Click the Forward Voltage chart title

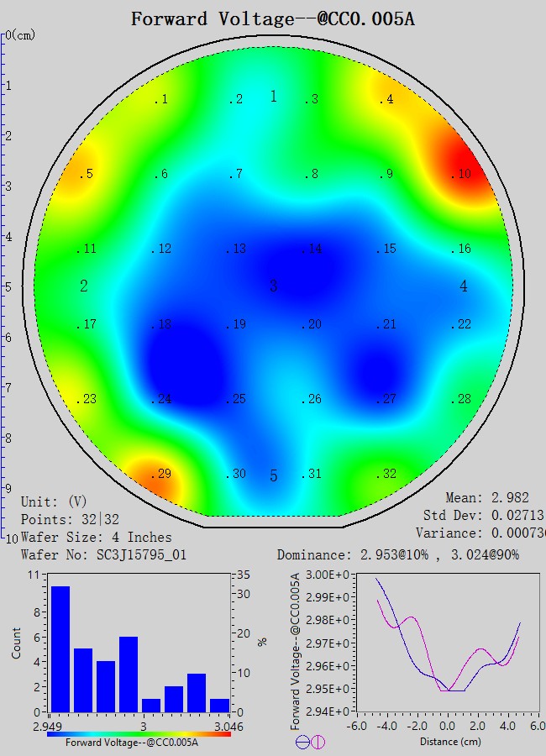272,18
